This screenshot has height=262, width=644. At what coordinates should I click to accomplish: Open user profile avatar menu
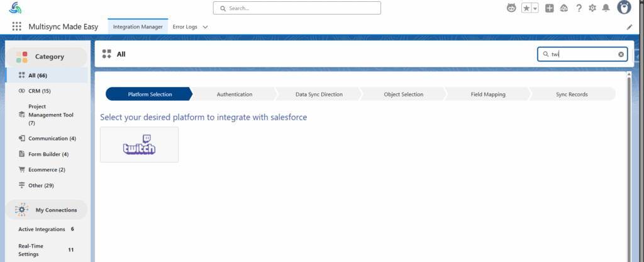click(624, 8)
